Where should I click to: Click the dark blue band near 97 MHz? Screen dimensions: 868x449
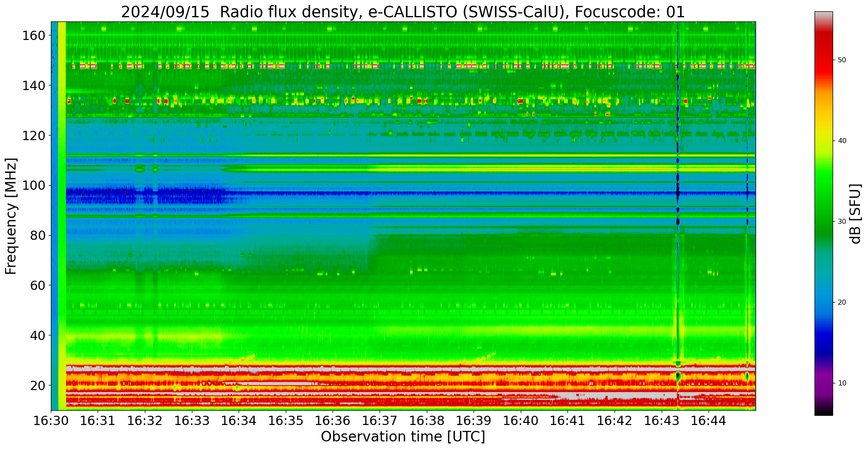click(x=410, y=193)
